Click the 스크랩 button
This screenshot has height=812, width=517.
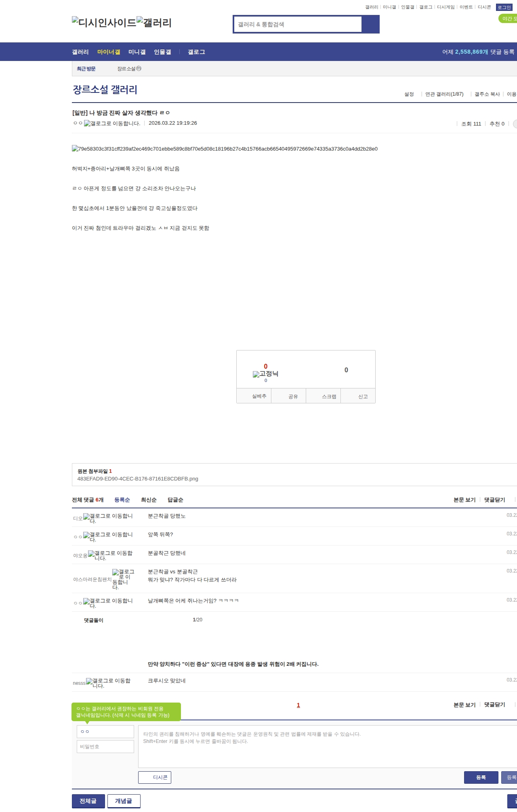(x=324, y=396)
